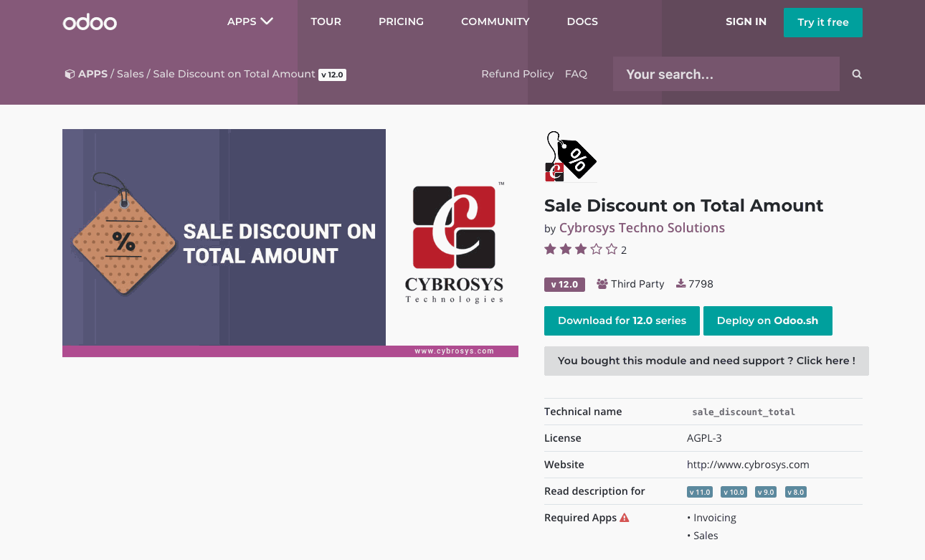Screen dimensions: 925x560
Task: Open the http://www.cybrosys.com website link
Action: (x=748, y=465)
